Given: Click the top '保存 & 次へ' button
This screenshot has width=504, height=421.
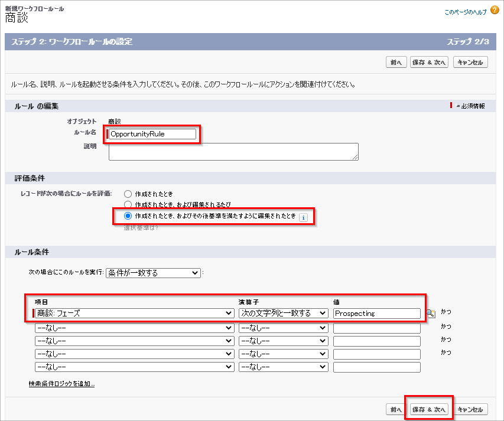Looking at the screenshot, I should pos(430,63).
